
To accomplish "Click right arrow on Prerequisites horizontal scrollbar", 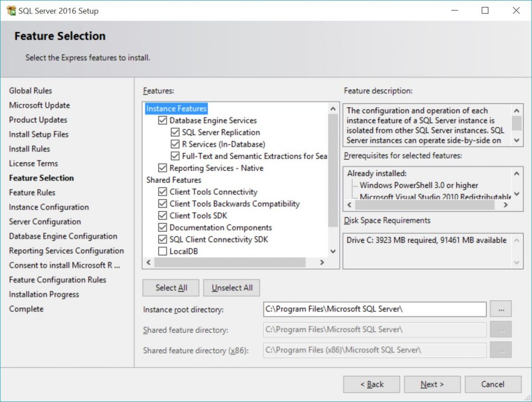I will (x=506, y=205).
